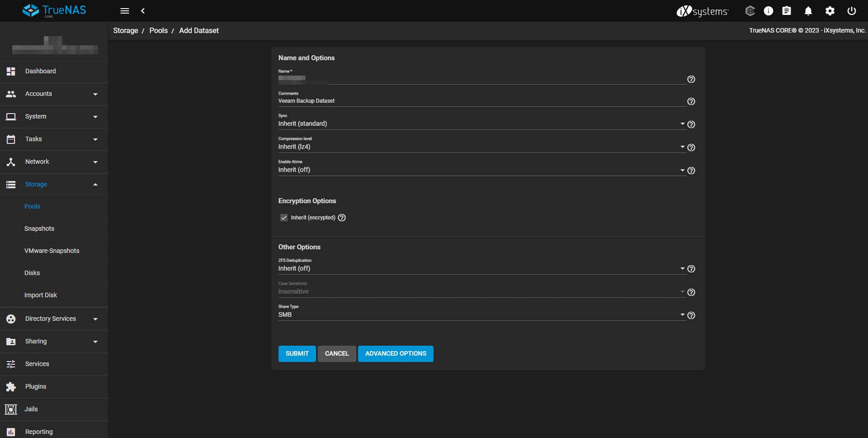868x438 pixels.
Task: Show help for Share Type field
Action: tap(691, 315)
